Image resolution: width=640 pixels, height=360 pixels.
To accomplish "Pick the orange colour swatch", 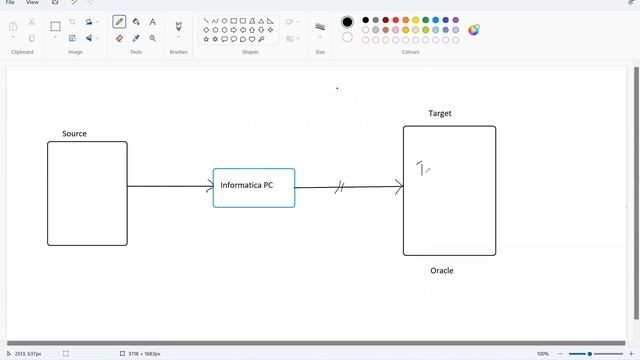I will pos(405,20).
